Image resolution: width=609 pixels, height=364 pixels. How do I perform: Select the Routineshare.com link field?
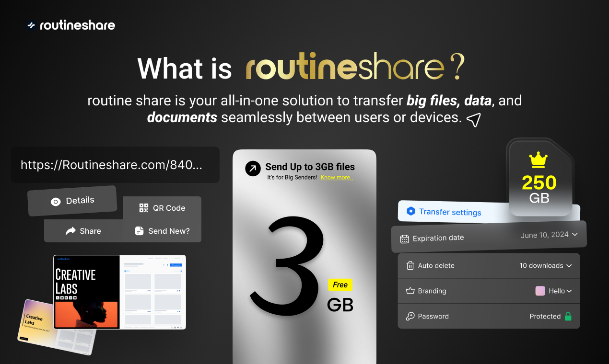click(x=115, y=165)
